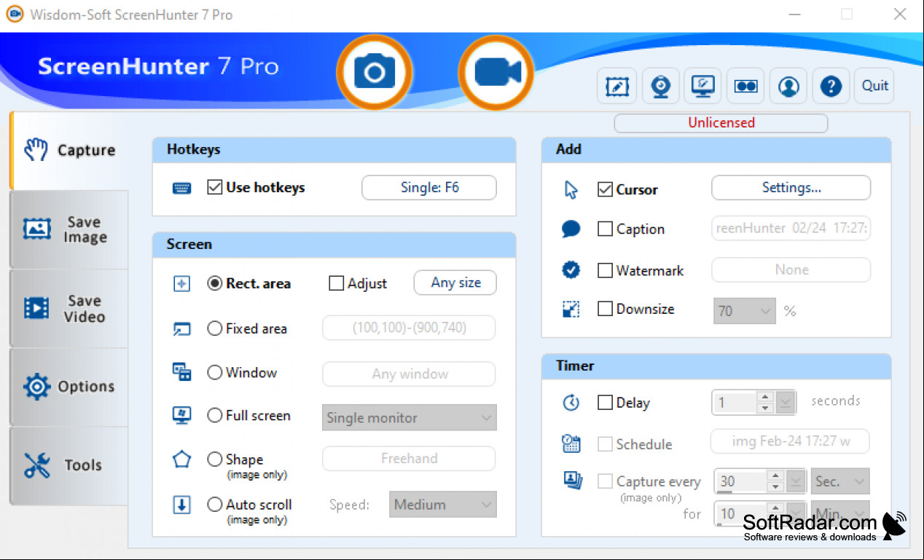
Task: Click the orange camera capture button
Action: tap(374, 72)
